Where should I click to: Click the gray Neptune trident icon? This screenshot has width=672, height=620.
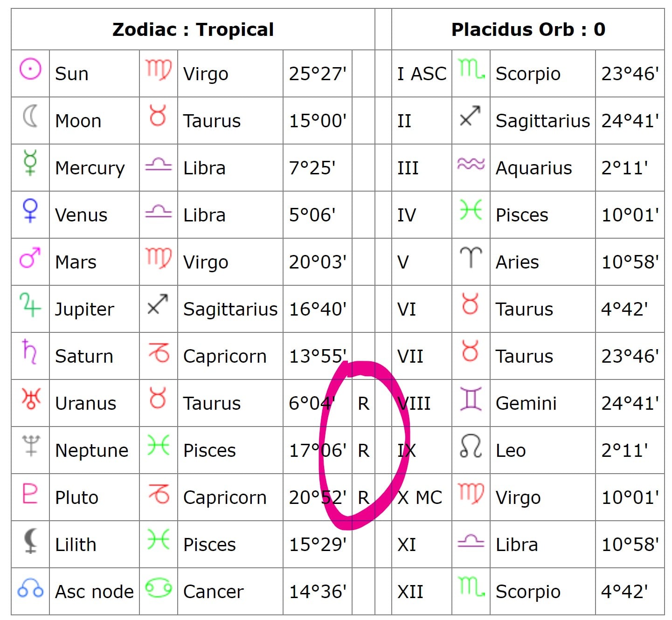[x=31, y=446]
